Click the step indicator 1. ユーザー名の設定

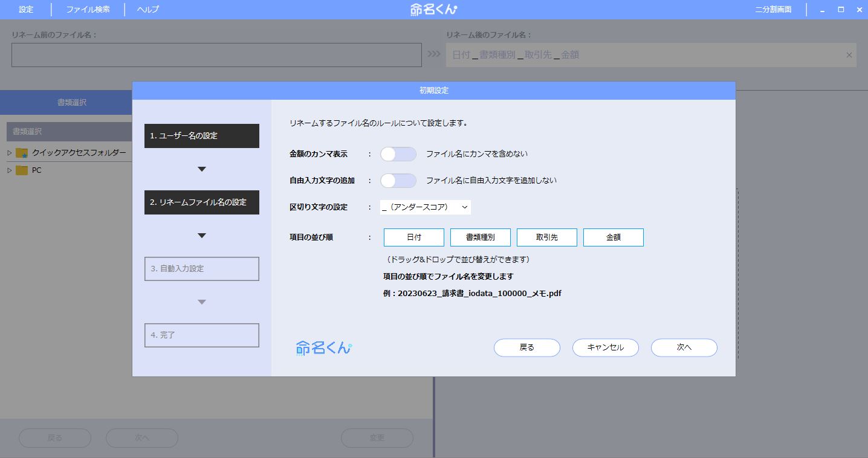coord(201,135)
